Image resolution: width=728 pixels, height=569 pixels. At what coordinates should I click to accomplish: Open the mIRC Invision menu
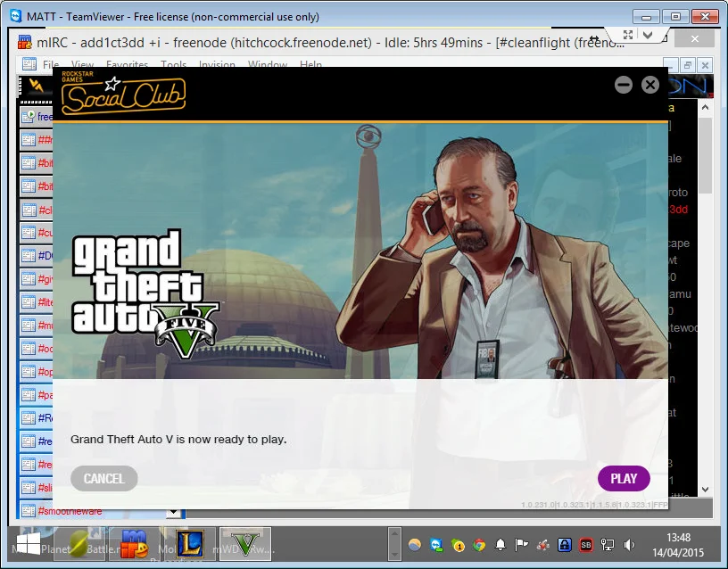click(217, 64)
